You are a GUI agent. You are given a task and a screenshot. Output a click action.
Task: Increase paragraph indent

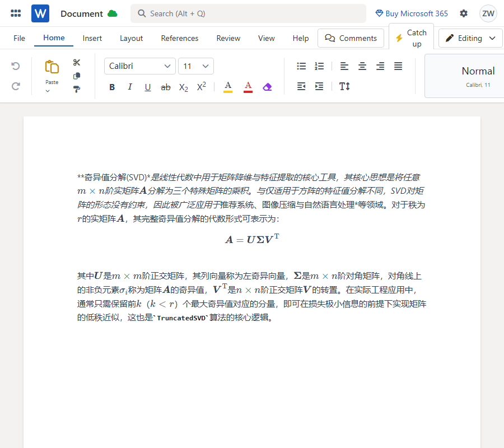click(319, 86)
